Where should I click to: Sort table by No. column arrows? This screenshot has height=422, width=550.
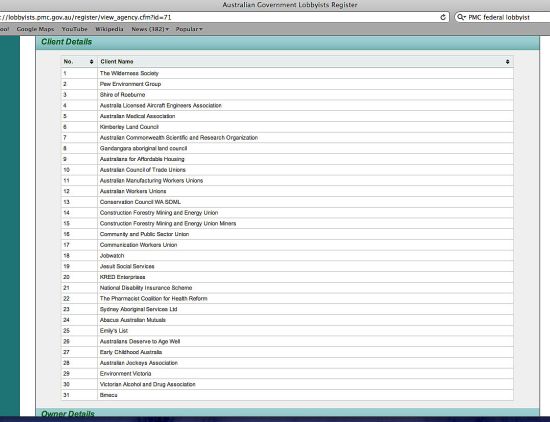(92, 62)
